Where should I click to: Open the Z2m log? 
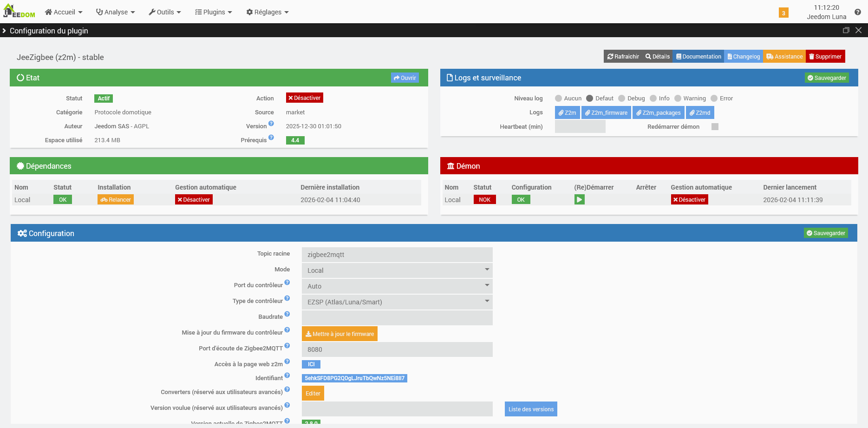click(567, 112)
